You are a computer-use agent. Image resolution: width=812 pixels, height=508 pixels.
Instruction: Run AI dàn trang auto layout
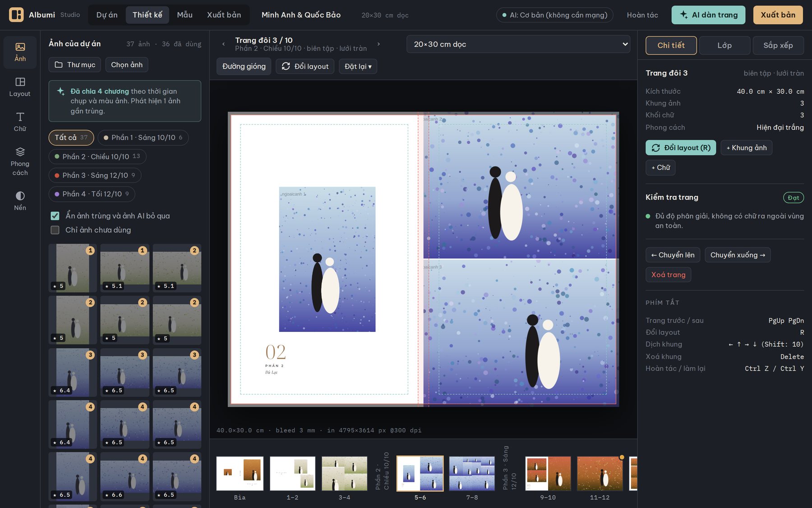[x=708, y=15]
